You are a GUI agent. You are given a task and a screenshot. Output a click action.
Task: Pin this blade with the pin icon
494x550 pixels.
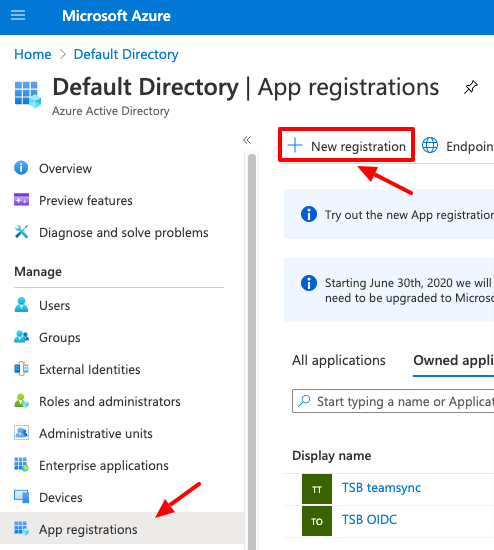point(470,87)
